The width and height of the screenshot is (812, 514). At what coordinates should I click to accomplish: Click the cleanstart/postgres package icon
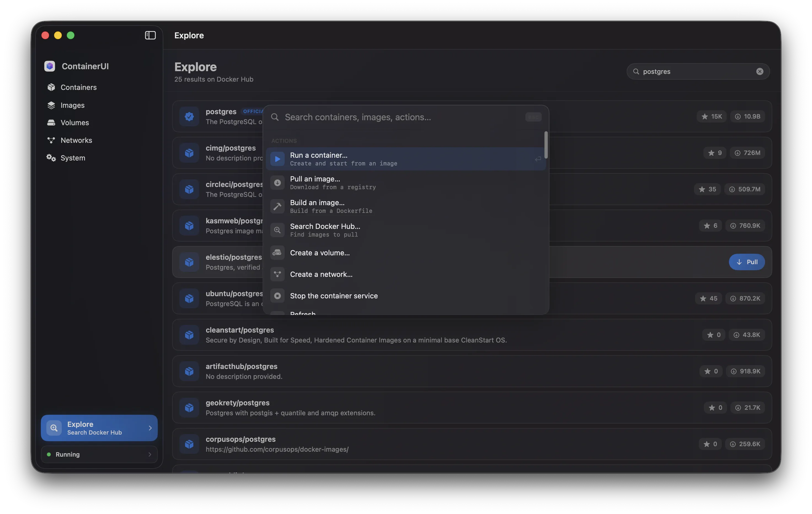189,335
